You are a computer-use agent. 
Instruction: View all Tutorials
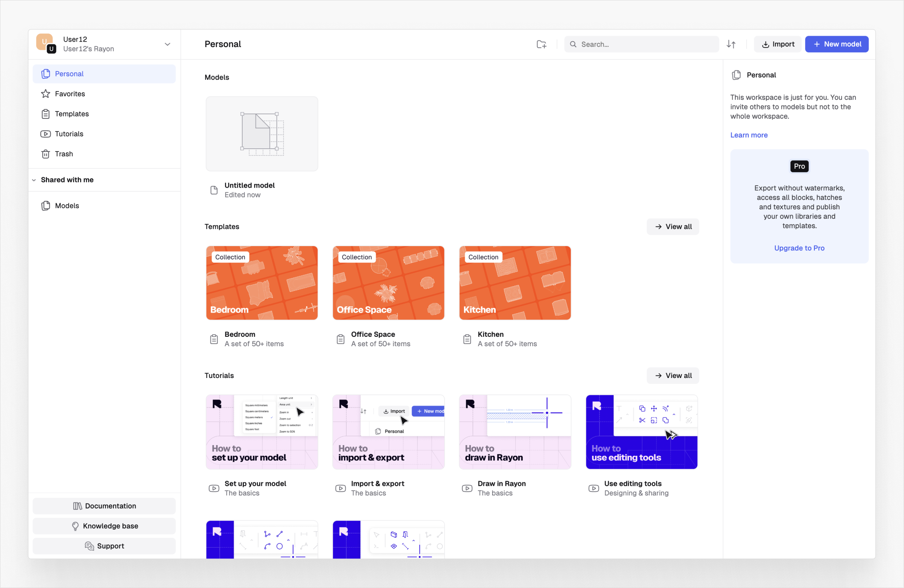[673, 376]
